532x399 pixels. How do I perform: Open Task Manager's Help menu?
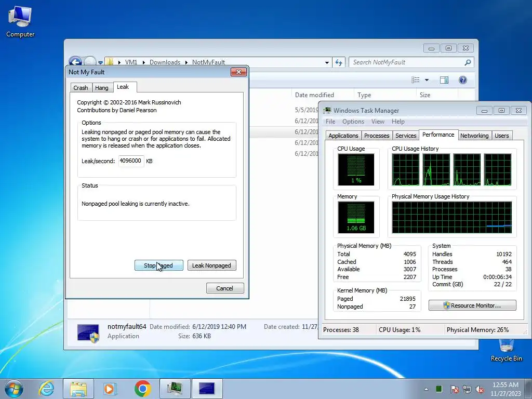point(398,122)
